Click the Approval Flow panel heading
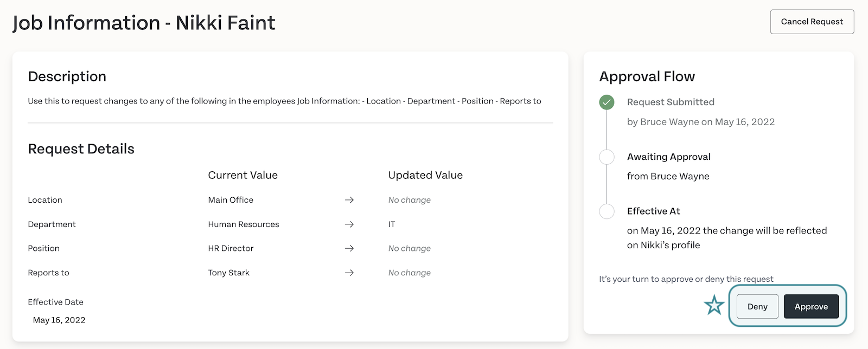 647,76
